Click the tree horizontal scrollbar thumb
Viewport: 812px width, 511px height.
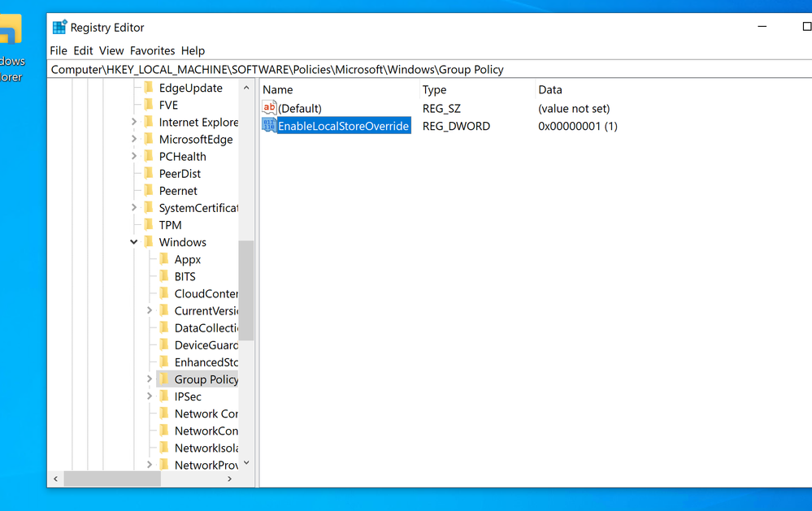pos(112,479)
